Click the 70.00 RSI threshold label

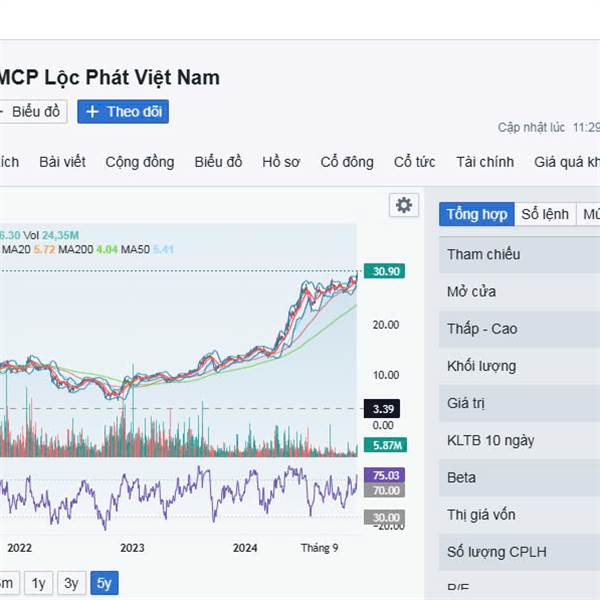tap(384, 490)
